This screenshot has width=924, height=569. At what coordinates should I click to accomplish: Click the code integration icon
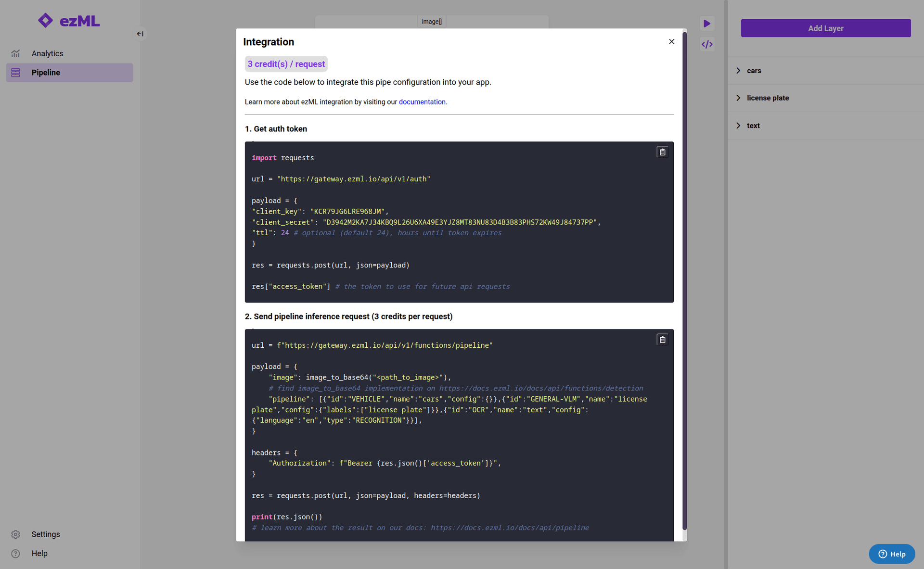point(707,44)
